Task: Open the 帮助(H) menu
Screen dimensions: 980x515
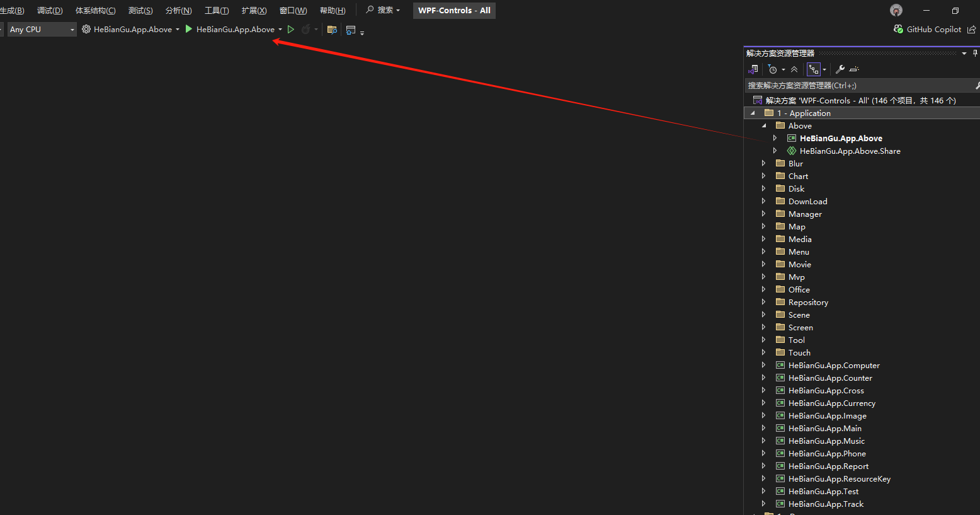Action: (333, 11)
